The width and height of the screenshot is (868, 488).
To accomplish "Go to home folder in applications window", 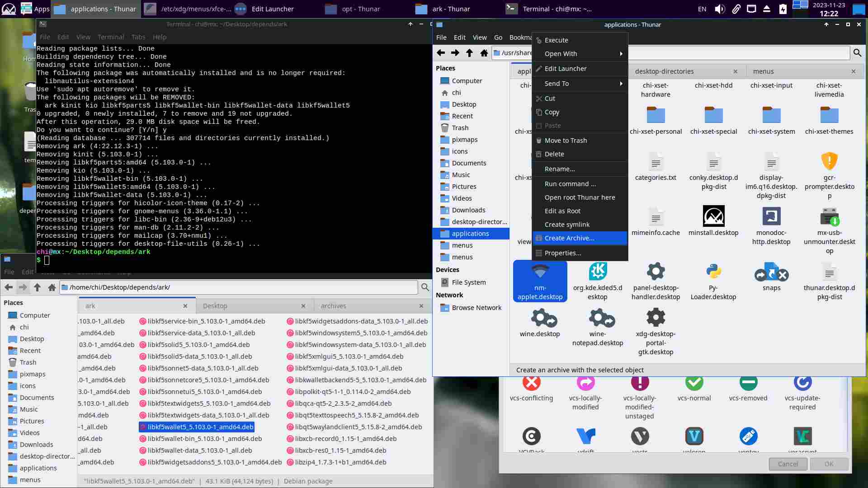I will pyautogui.click(x=484, y=53).
